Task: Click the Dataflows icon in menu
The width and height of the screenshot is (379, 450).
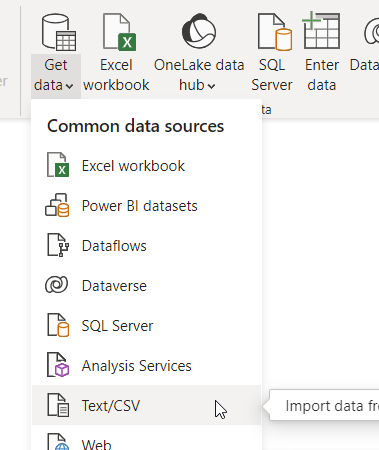Action: point(58,245)
